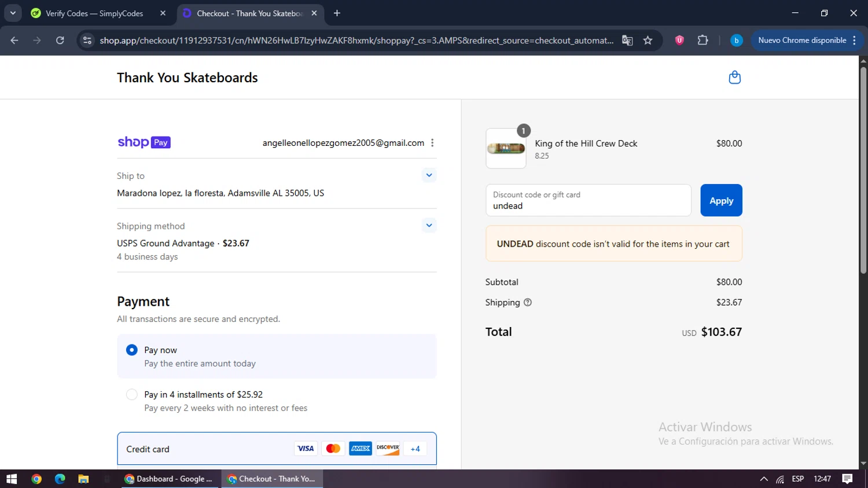Close the Verify Codes tab
Viewport: 868px width, 488px height.
coord(163,13)
